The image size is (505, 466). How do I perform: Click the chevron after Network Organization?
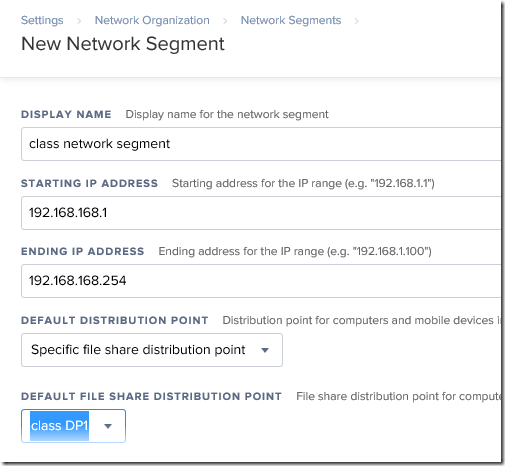coord(225,21)
